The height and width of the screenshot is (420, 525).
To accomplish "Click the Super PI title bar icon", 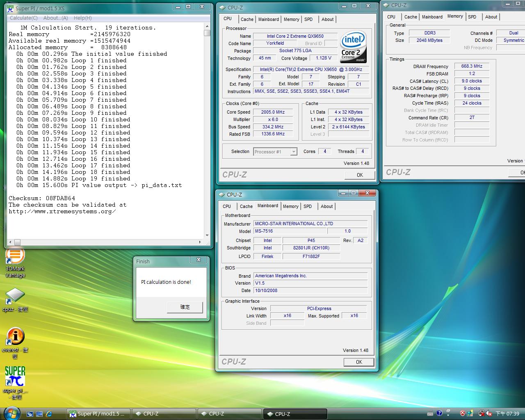I will (10, 8).
